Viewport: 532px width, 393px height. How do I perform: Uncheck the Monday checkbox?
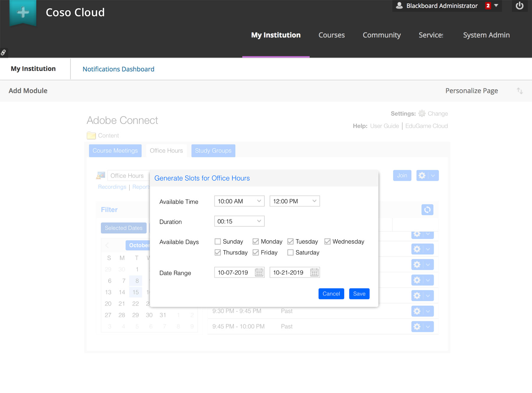(x=256, y=242)
